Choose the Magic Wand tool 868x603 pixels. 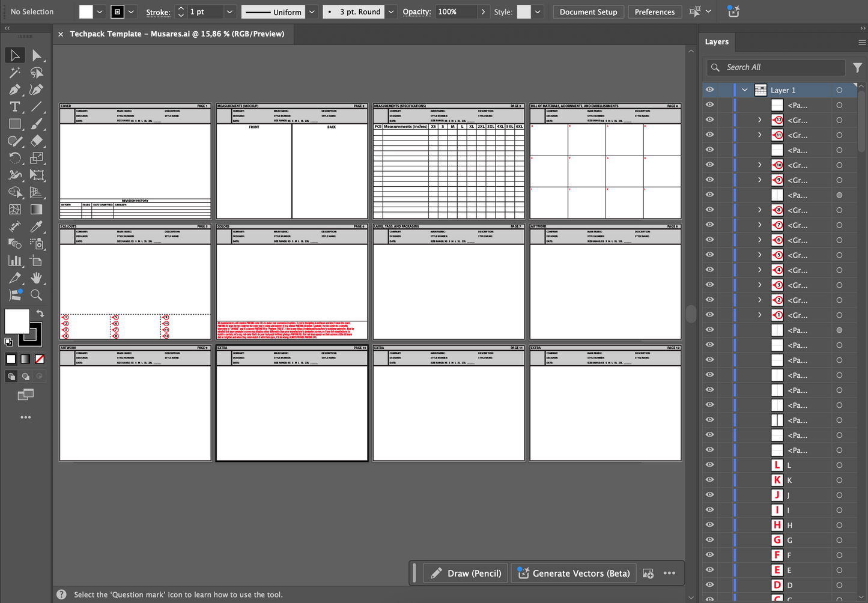click(x=14, y=73)
